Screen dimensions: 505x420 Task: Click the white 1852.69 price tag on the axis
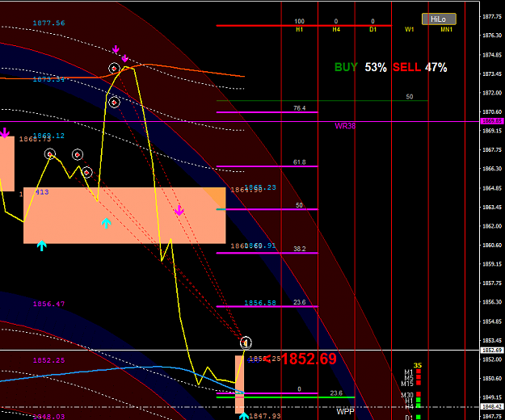[492, 350]
